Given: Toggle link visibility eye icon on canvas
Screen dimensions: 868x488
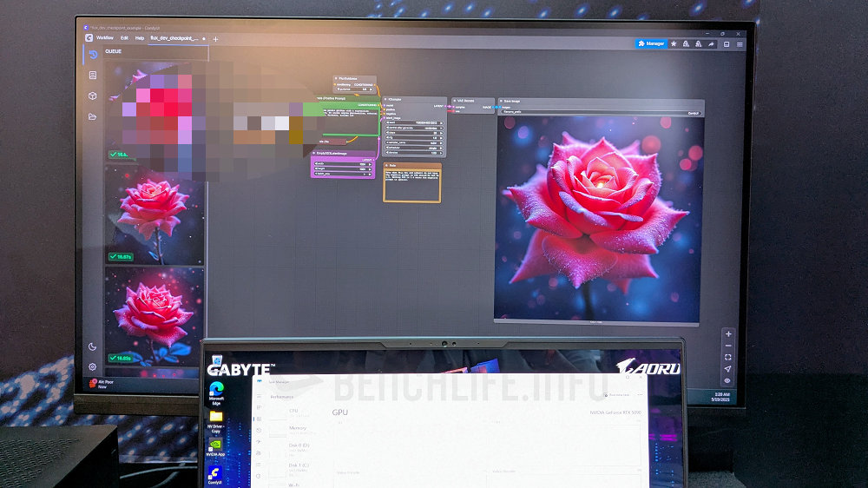Looking at the screenshot, I should coord(728,380).
